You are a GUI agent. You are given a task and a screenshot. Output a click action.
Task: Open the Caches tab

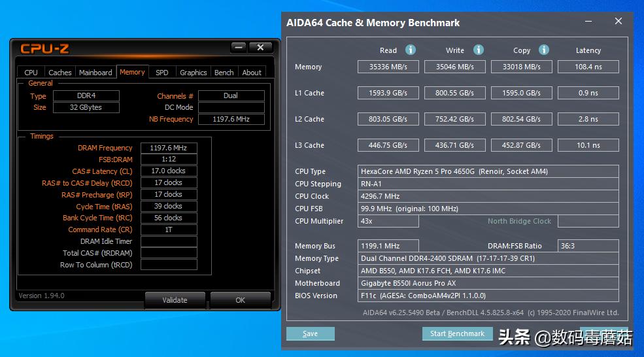coord(60,73)
